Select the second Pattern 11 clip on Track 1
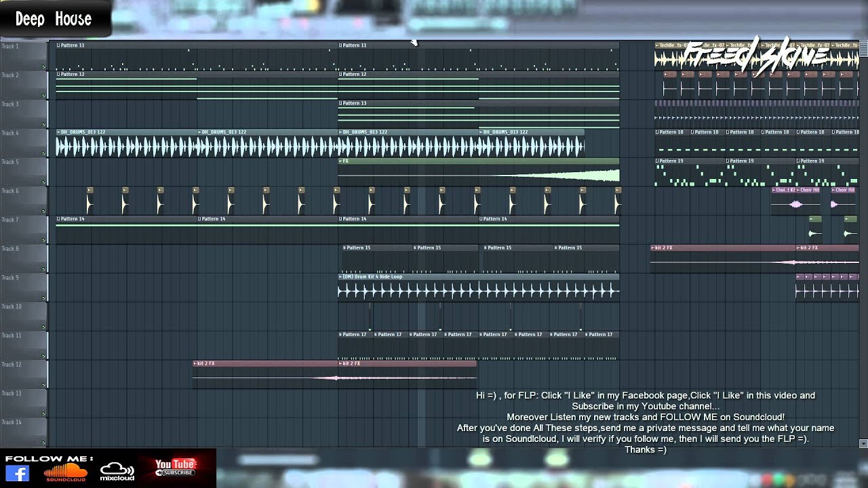The height and width of the screenshot is (488, 868). pyautogui.click(x=479, y=56)
